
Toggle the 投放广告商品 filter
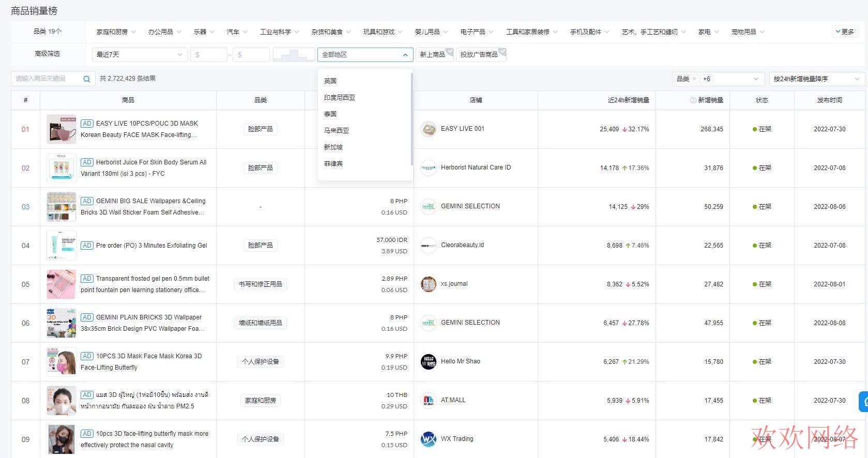(x=482, y=54)
